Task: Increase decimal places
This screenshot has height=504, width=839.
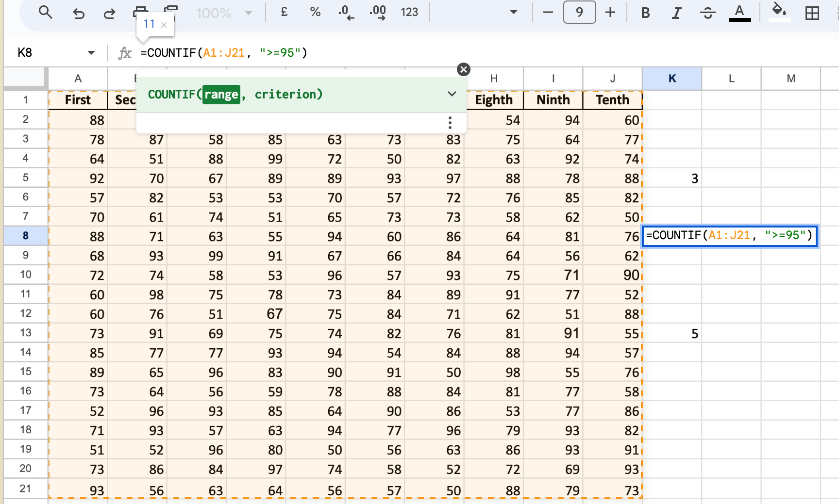Action: point(378,13)
